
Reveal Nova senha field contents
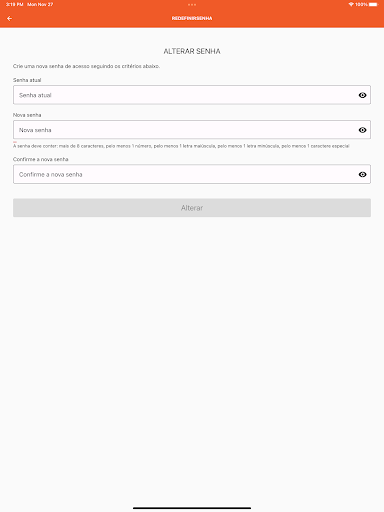tap(362, 130)
